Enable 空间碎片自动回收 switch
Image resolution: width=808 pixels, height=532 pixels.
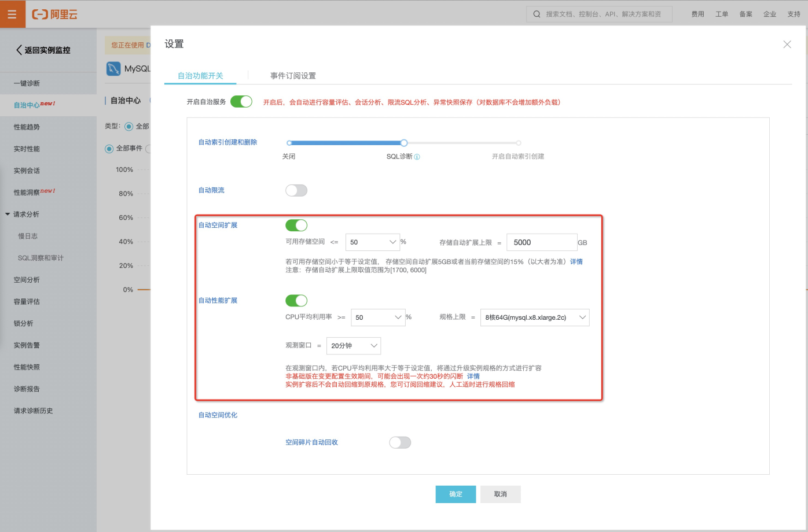400,442
